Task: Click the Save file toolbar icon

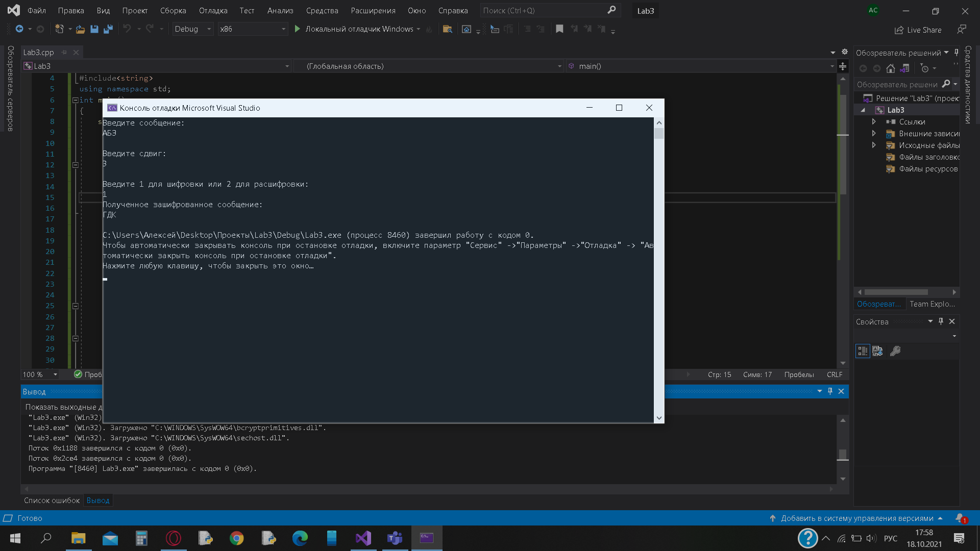Action: pyautogui.click(x=94, y=29)
